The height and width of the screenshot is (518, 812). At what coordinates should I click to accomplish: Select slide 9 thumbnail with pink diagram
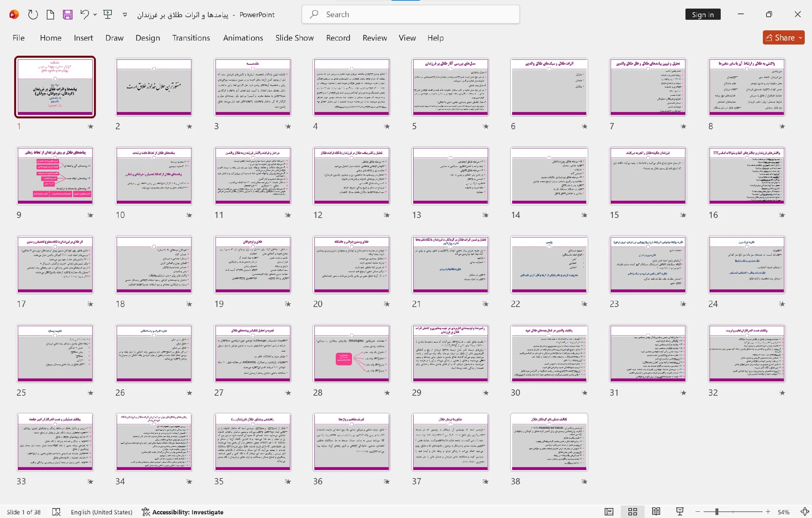[55, 176]
